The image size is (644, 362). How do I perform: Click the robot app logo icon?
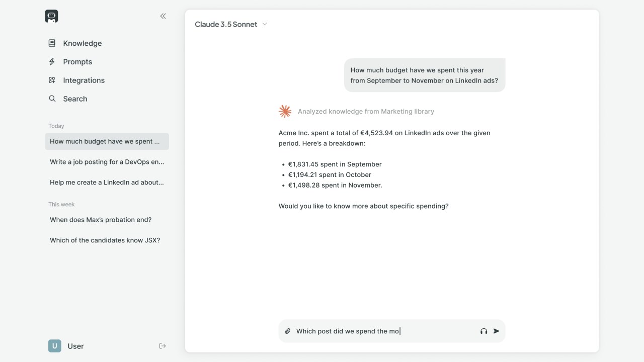51,16
